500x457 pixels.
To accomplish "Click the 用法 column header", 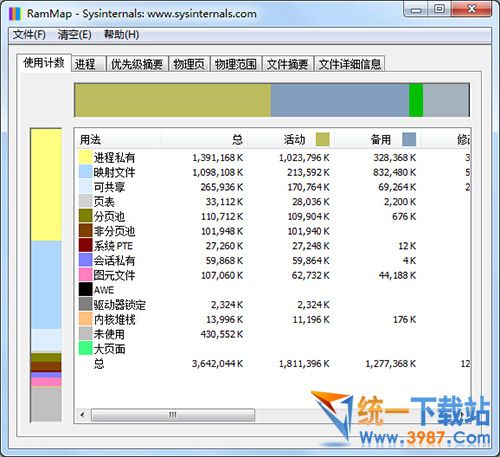I will [x=118, y=139].
